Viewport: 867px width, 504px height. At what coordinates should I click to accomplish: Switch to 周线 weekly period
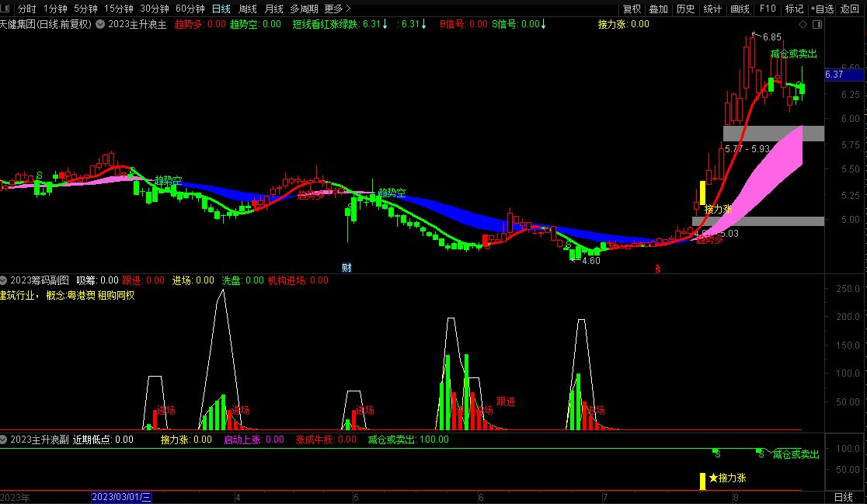tap(248, 9)
